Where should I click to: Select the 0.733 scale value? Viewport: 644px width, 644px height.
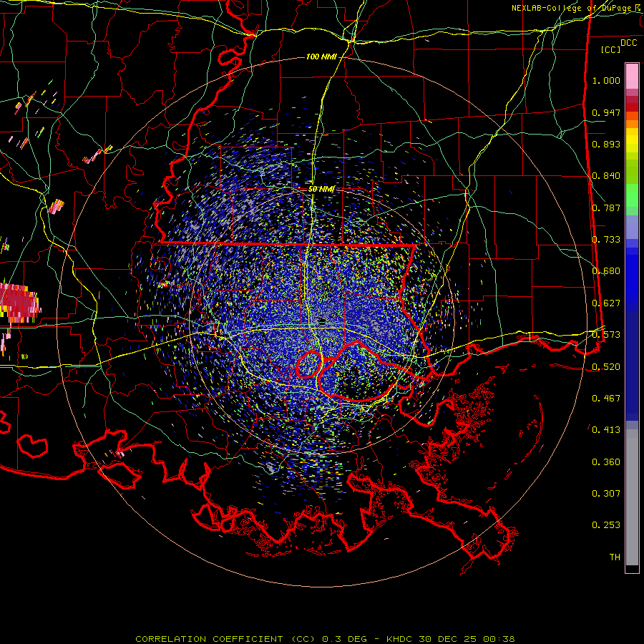pyautogui.click(x=606, y=240)
